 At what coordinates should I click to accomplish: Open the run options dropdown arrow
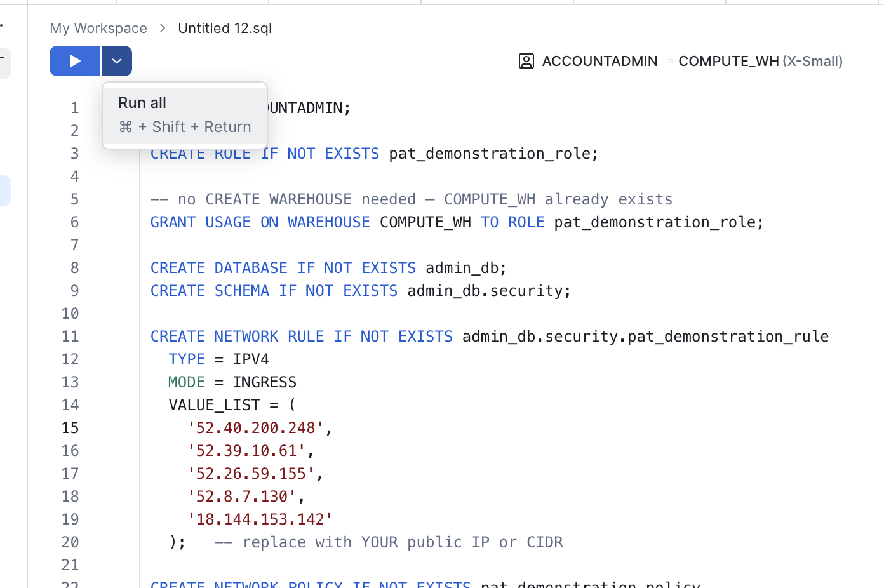[117, 61]
